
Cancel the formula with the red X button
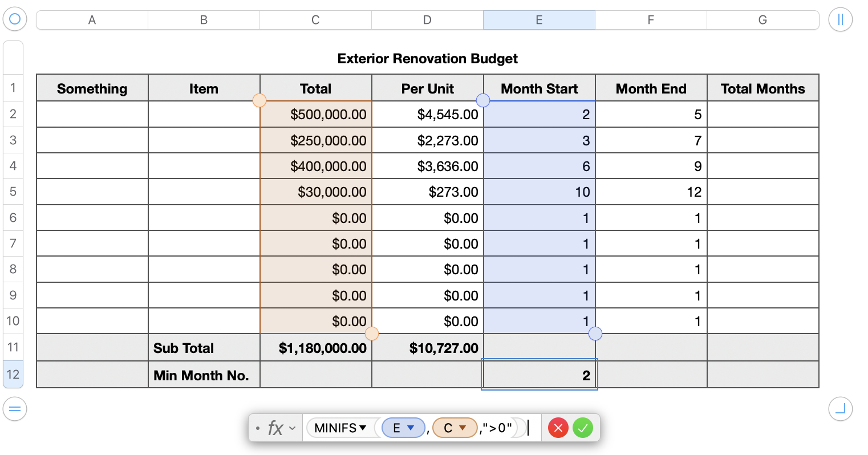[x=558, y=428]
